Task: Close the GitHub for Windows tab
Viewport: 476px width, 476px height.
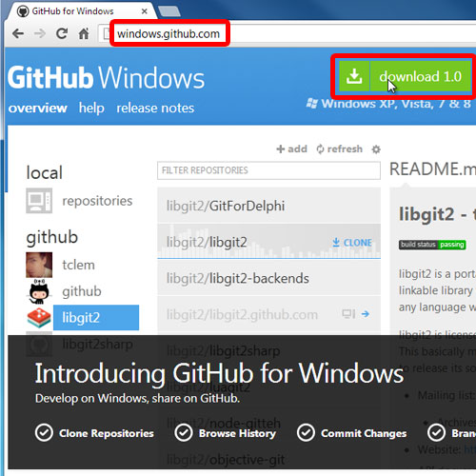Action: click(145, 11)
